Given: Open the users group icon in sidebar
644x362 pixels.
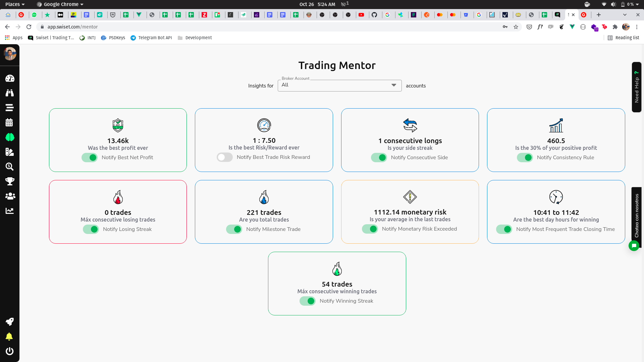Looking at the screenshot, I should click(x=10, y=196).
